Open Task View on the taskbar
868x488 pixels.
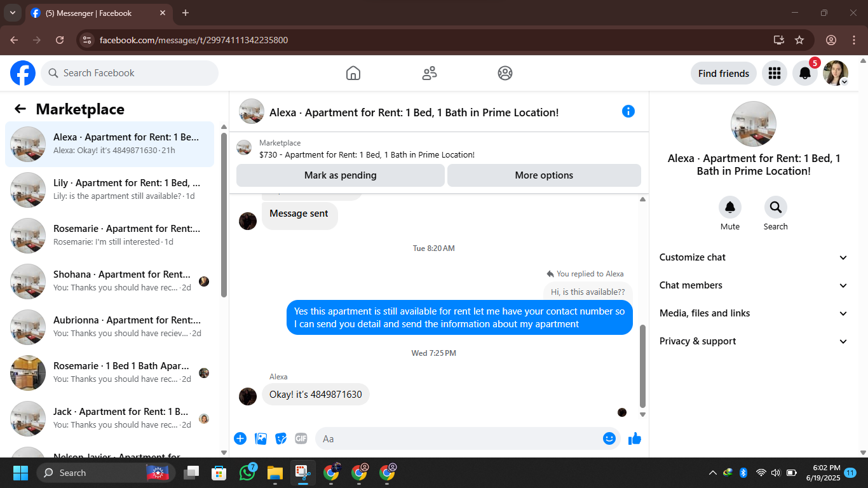pos(191,473)
